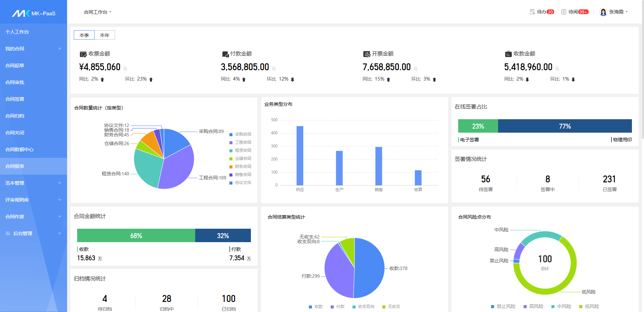
Task: Toggle 采购合同 legend in contract pie chart
Action: [240, 134]
